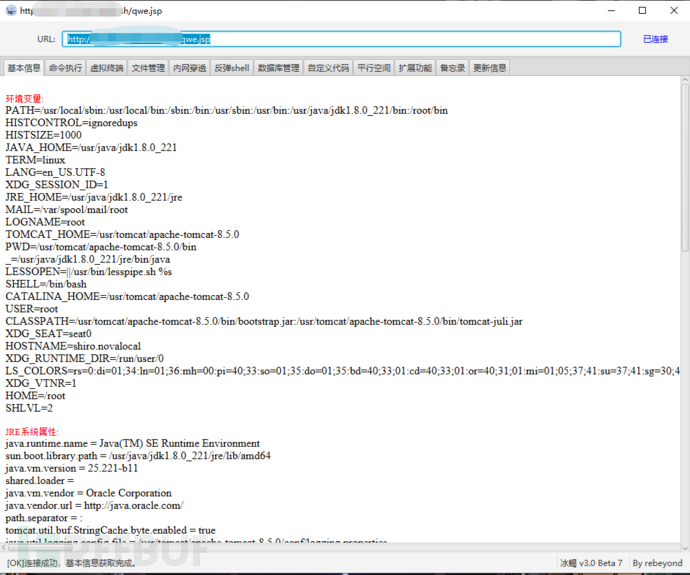
Task: Click the 已连接 status link
Action: pos(655,39)
